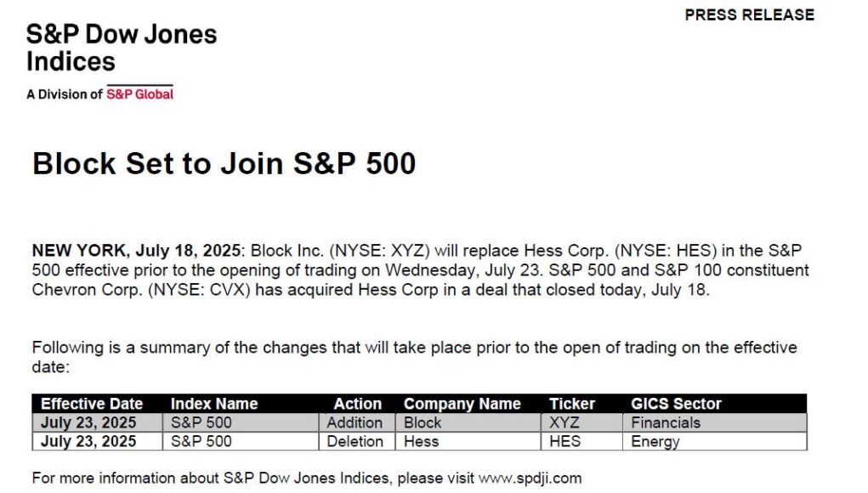Select the Company Name column header
The width and height of the screenshot is (868, 493).
pyautogui.click(x=462, y=404)
